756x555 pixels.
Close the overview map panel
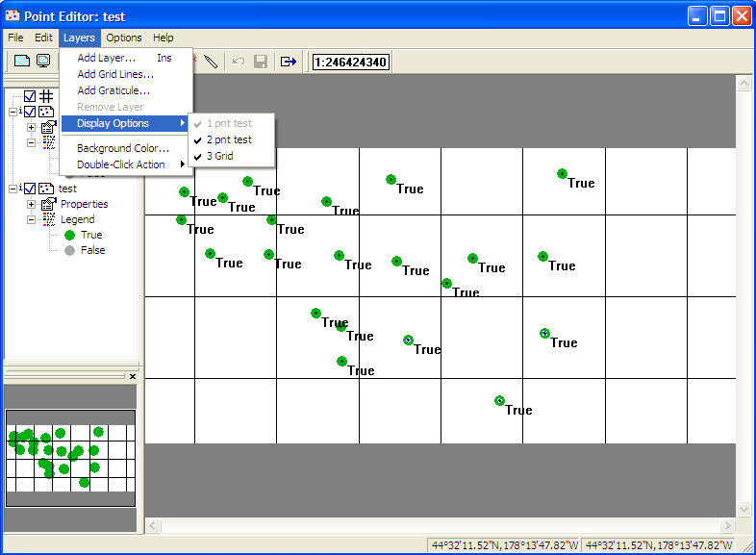(133, 377)
